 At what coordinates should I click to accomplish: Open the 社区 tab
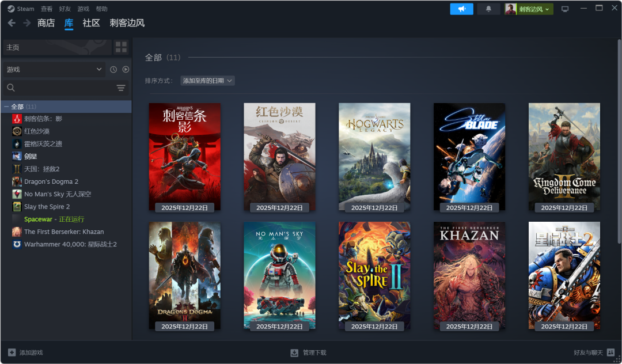tap(91, 23)
